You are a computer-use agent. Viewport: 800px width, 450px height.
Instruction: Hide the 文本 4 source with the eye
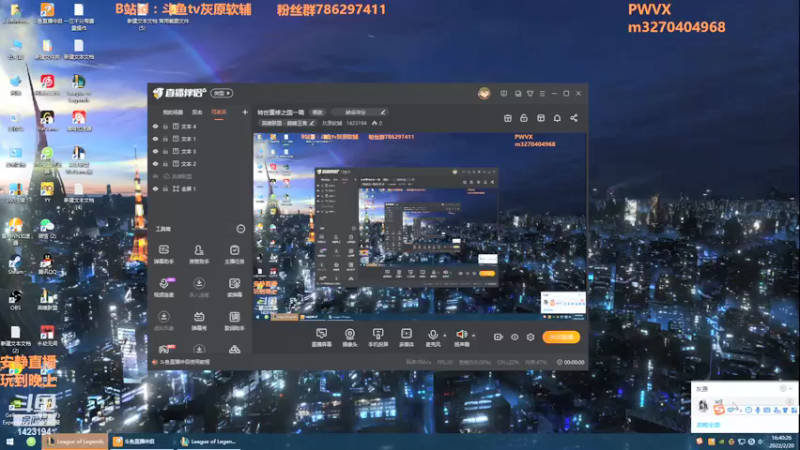coord(156,126)
